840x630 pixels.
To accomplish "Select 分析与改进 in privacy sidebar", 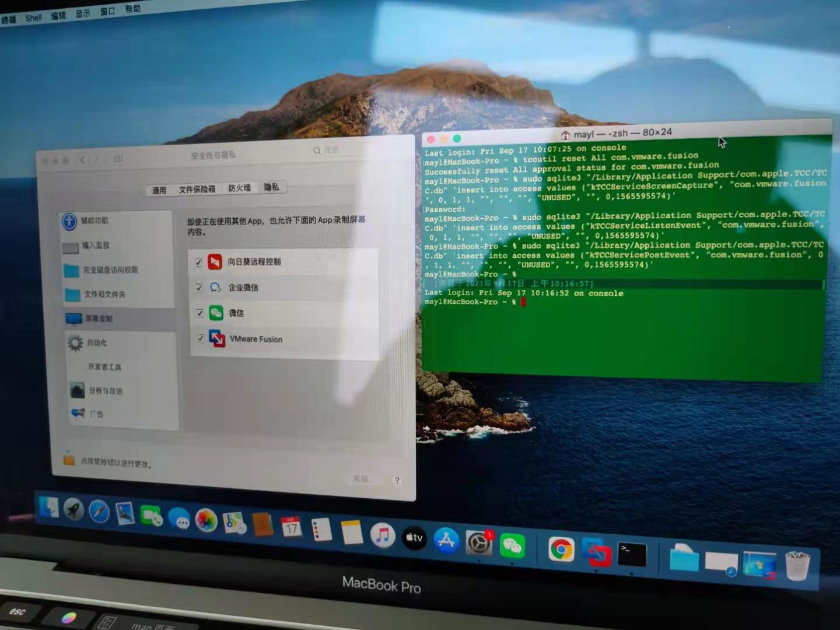I will tap(123, 391).
